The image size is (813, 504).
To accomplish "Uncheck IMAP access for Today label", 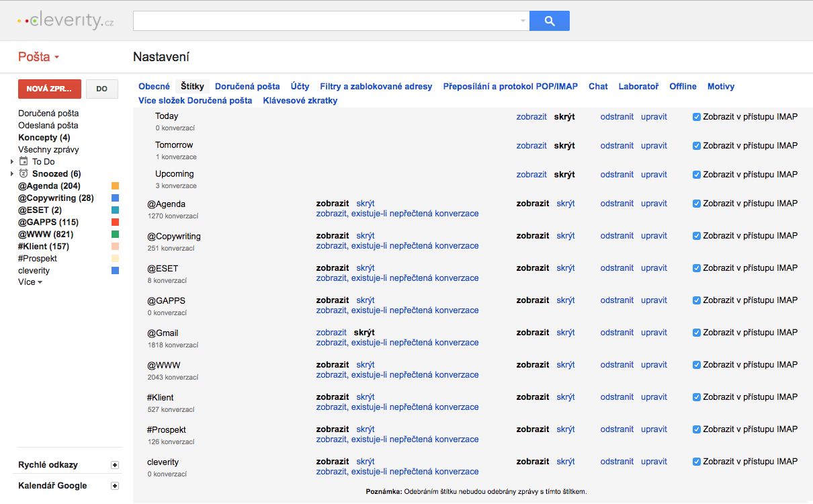I will pyautogui.click(x=697, y=117).
